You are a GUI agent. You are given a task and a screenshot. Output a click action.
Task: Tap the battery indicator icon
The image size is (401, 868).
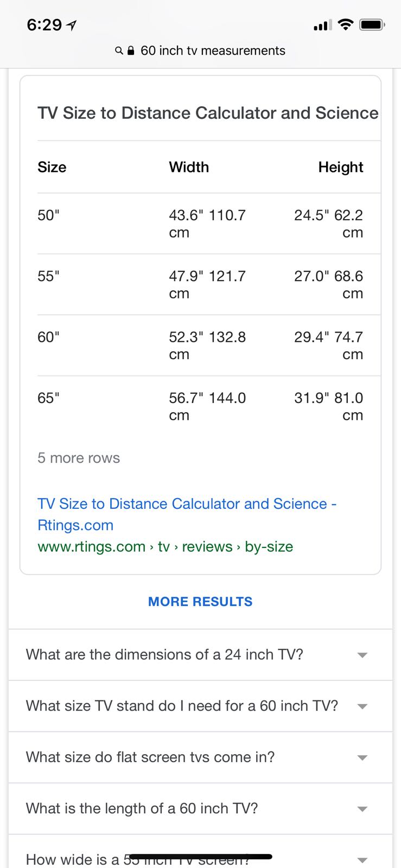(x=372, y=24)
